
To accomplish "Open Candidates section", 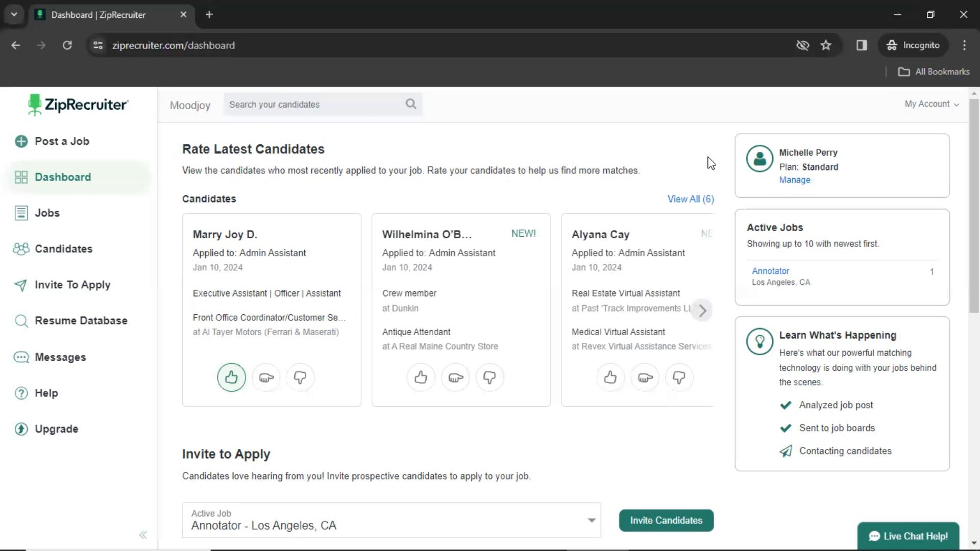I will (63, 249).
